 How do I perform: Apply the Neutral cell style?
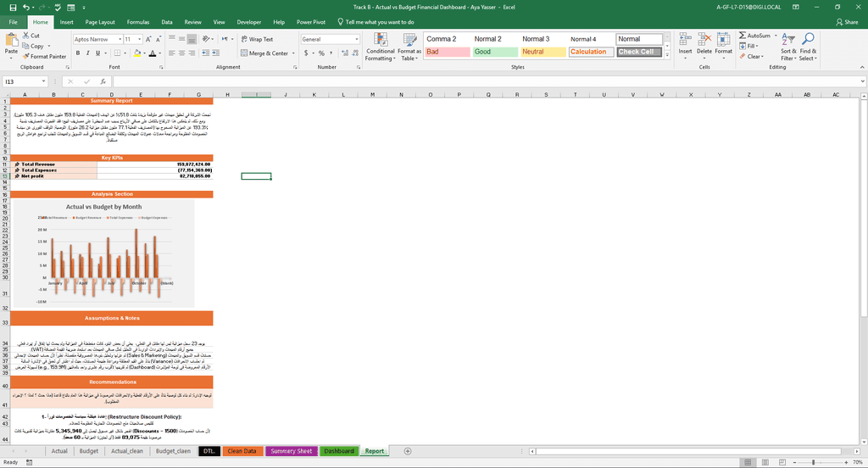click(x=543, y=52)
